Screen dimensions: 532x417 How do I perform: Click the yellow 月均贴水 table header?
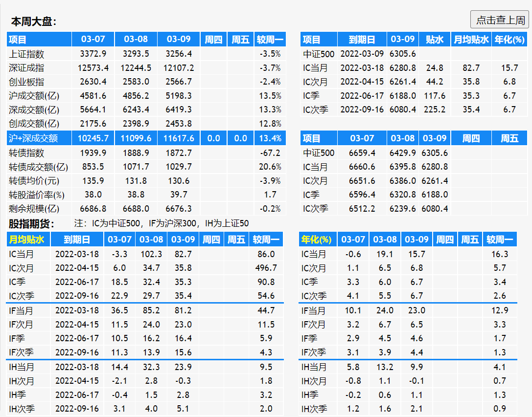pos(26,240)
